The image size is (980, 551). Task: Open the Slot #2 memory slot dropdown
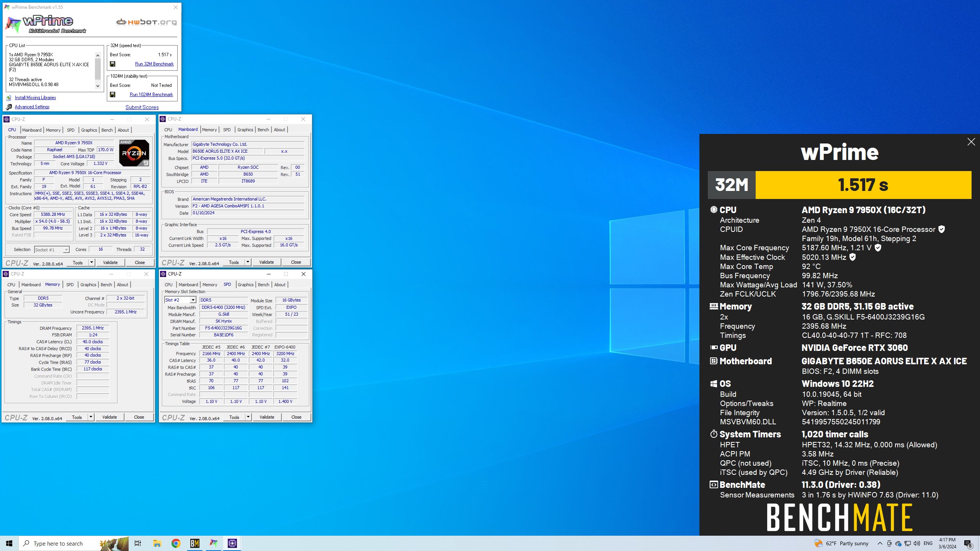pos(193,300)
